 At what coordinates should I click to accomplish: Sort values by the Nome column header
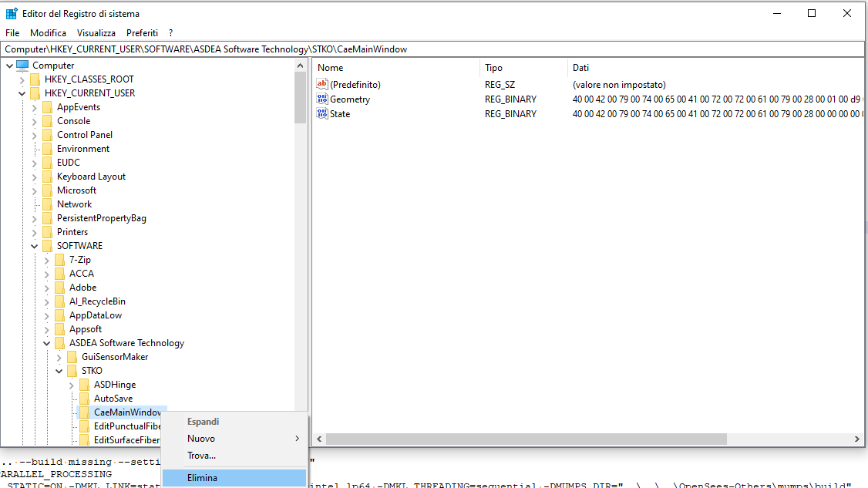click(395, 68)
